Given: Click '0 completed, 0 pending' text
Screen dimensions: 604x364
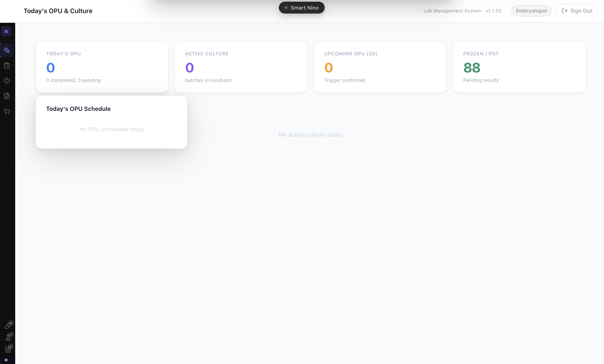Looking at the screenshot, I should click(x=74, y=80).
